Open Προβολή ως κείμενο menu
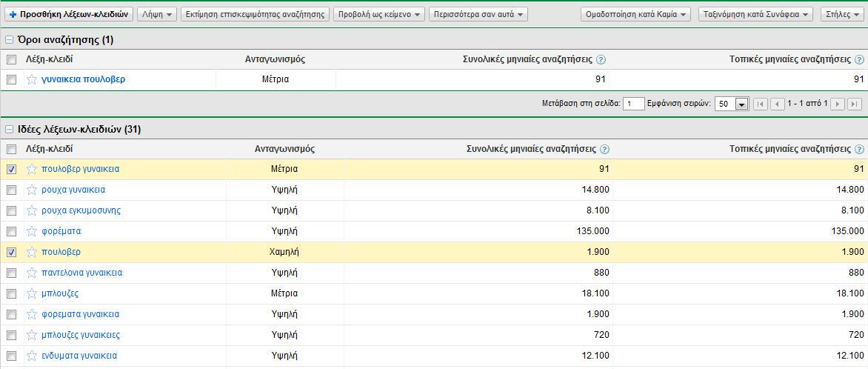Screen dimensions: 868x369 point(379,14)
